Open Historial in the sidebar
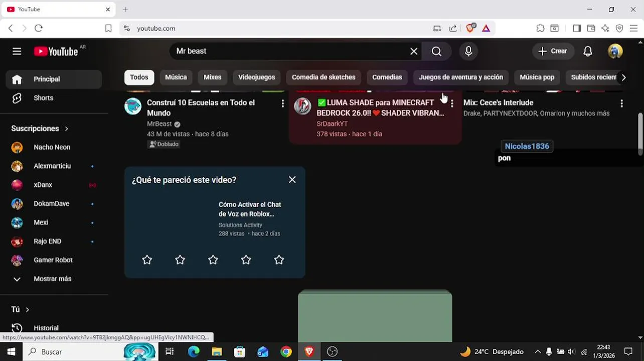Viewport: 644px width, 361px height. (x=54, y=328)
